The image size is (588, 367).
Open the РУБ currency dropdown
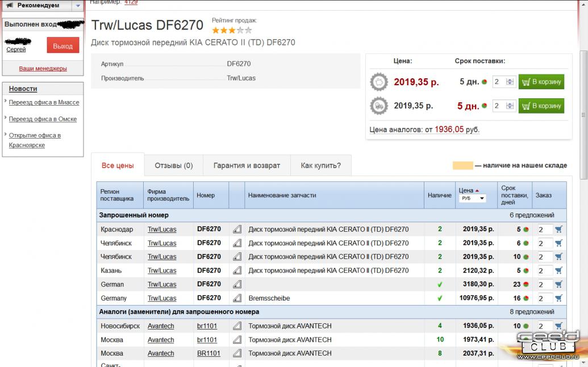click(x=473, y=198)
